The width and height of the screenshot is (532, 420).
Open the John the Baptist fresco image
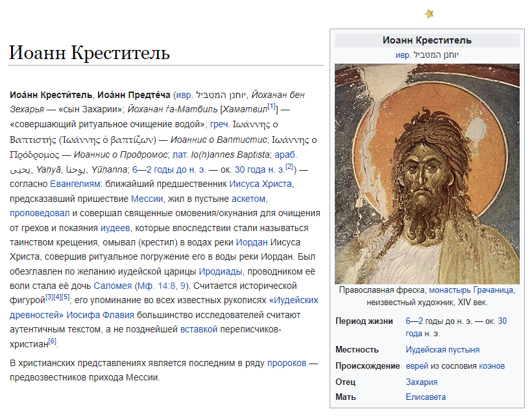click(x=427, y=174)
